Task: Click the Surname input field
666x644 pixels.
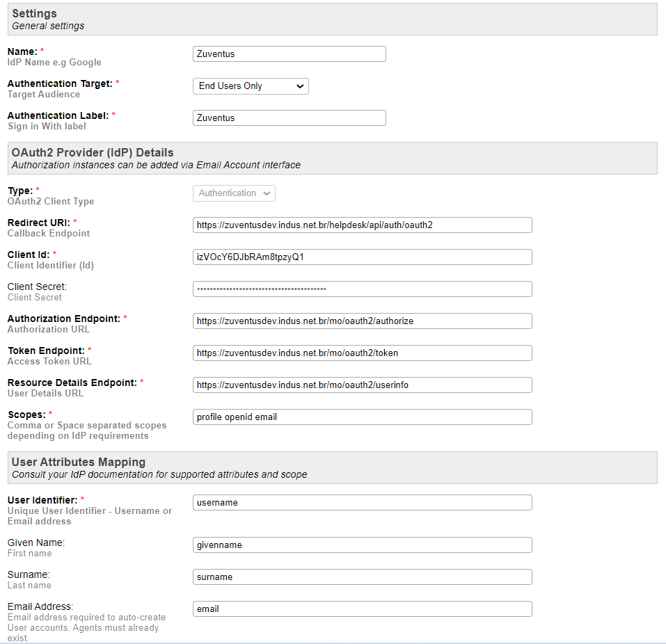Action: [x=362, y=577]
